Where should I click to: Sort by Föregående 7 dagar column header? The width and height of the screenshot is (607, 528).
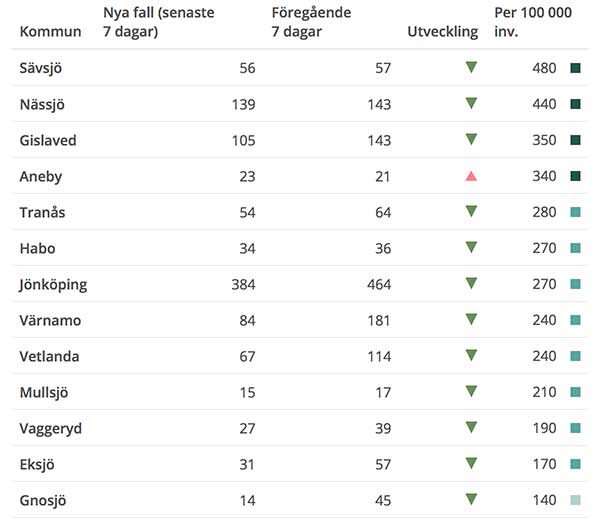(x=311, y=22)
